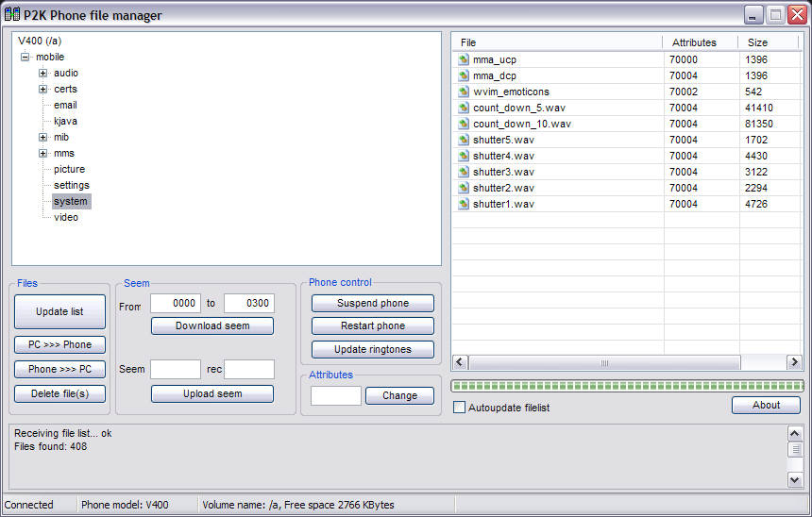Enable the Autoupdate filelist checkbox
Screen dimensions: 812x517
[460, 408]
